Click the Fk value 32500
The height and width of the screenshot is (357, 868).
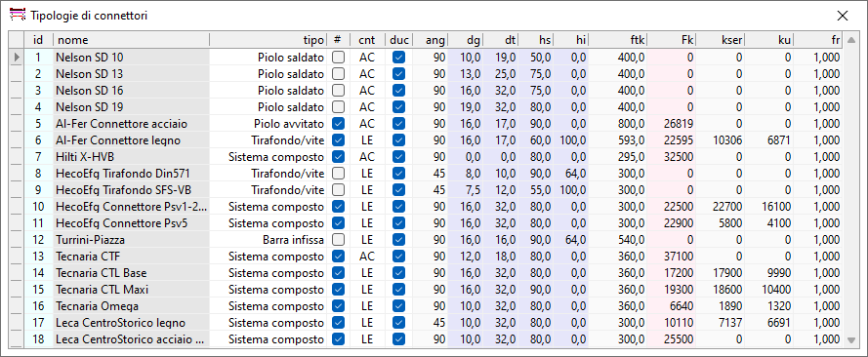pos(672,156)
